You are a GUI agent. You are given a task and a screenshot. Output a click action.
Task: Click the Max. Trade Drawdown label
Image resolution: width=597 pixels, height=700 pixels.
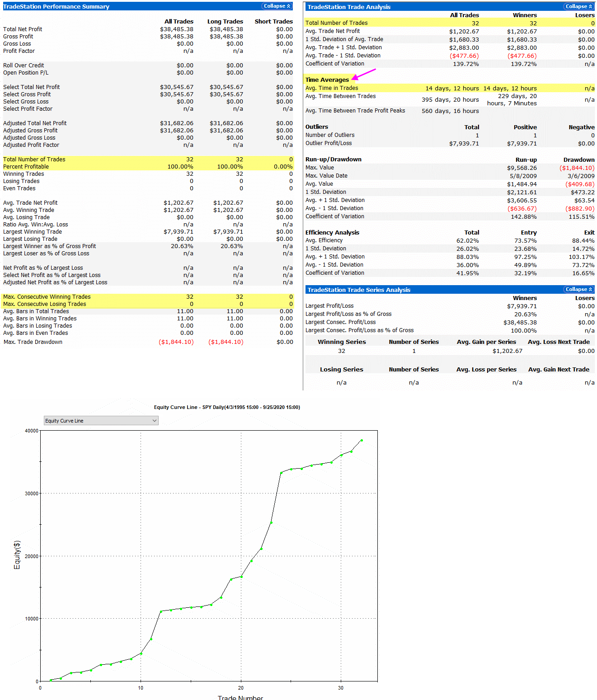click(x=33, y=342)
